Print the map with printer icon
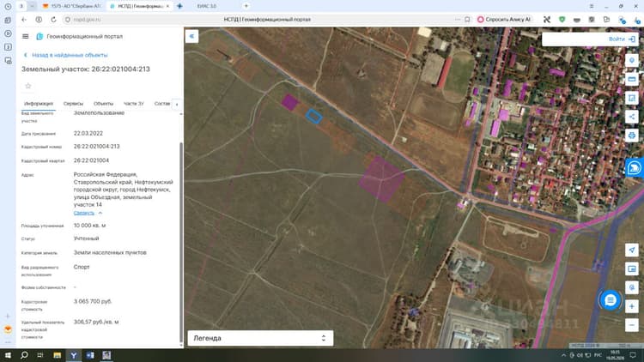The height and width of the screenshot is (362, 644). point(632,135)
